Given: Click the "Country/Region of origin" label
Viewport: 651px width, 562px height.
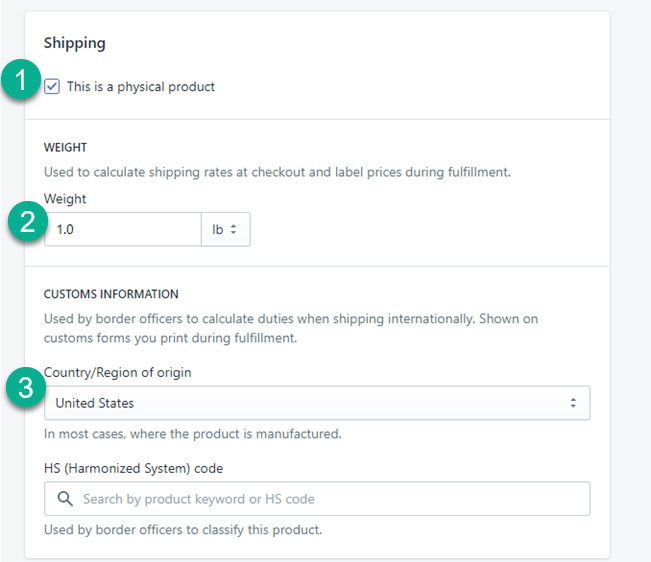Looking at the screenshot, I should point(117,373).
